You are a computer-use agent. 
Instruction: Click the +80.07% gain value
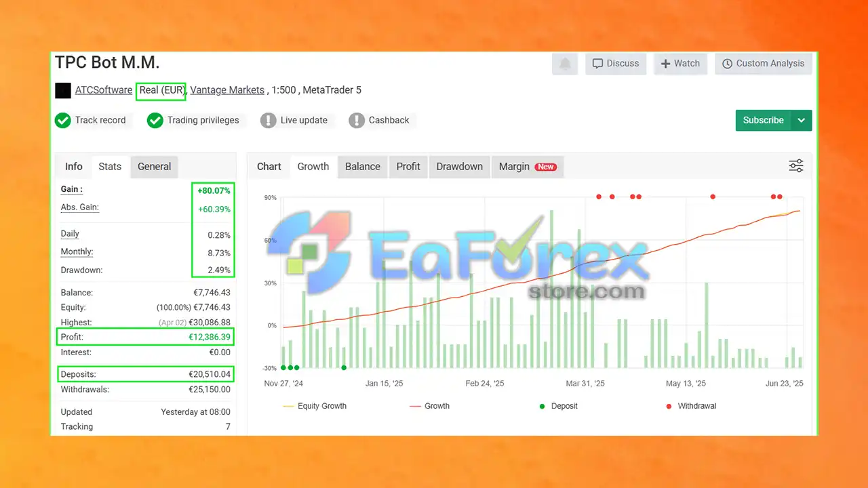(x=214, y=191)
